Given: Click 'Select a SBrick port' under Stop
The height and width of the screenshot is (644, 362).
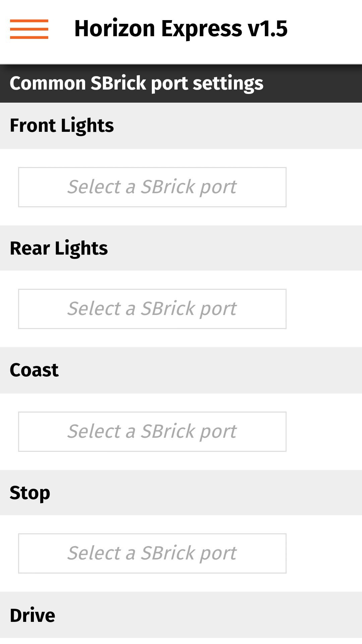Looking at the screenshot, I should pyautogui.click(x=152, y=553).
